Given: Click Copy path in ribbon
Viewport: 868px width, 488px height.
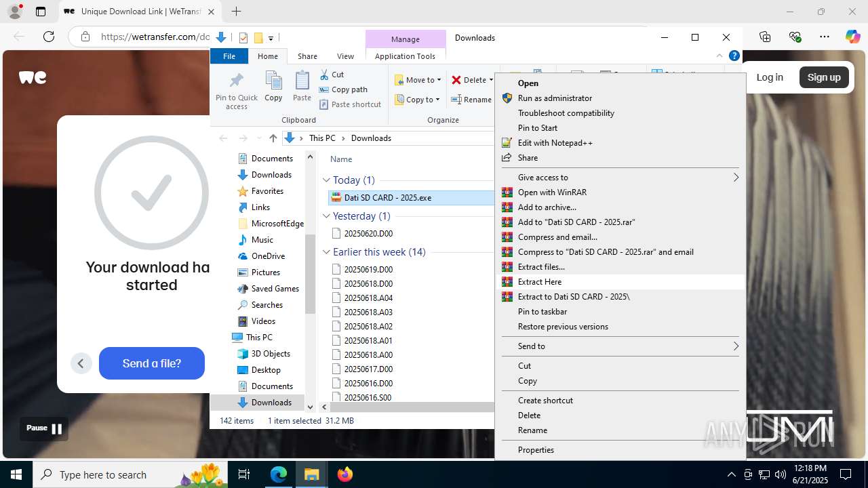Looking at the screenshot, I should coord(343,89).
